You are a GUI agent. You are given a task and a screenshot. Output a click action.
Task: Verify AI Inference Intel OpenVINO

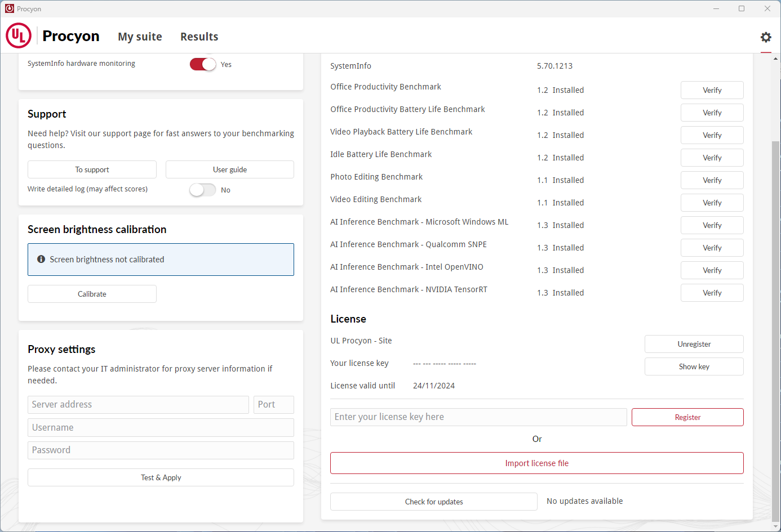(x=712, y=270)
